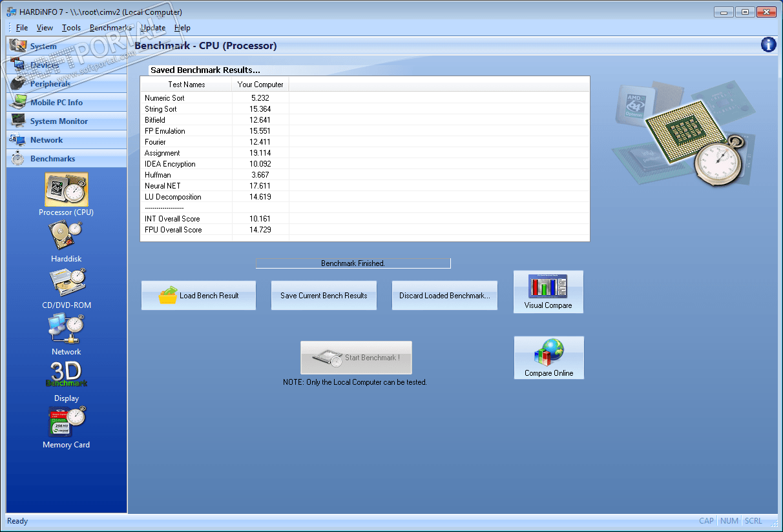Click the Your Computer column header
This screenshot has height=532, width=783.
(x=260, y=85)
